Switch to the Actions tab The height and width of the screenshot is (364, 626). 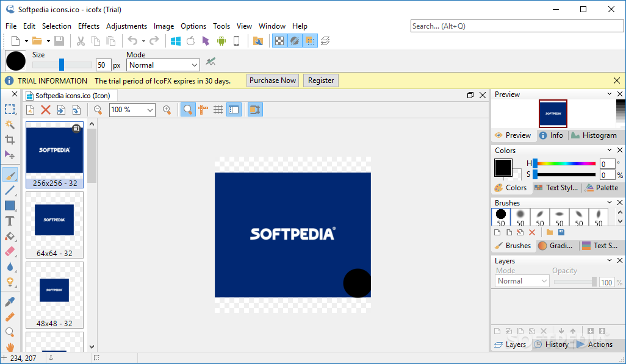pyautogui.click(x=595, y=344)
